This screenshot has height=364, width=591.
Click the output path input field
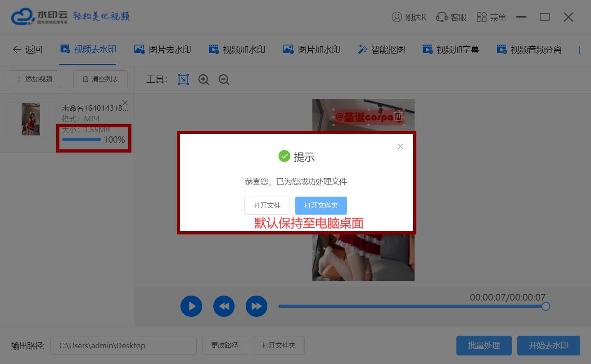tap(123, 346)
